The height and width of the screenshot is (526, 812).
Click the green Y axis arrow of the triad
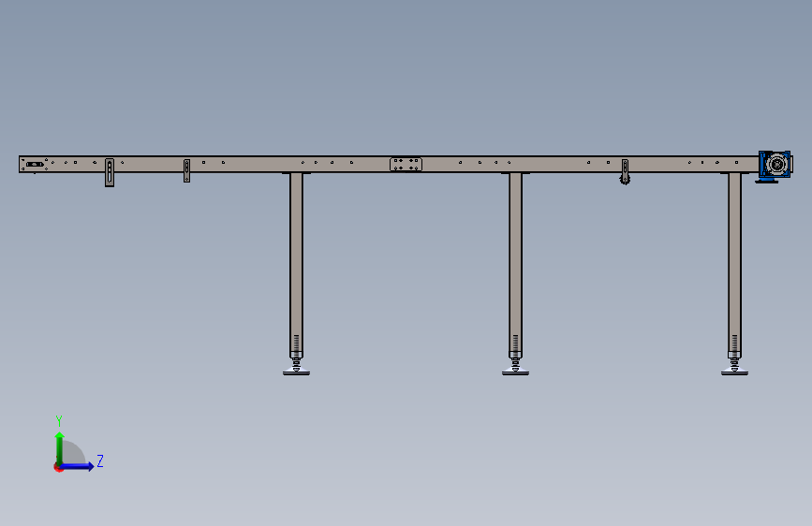[60, 447]
